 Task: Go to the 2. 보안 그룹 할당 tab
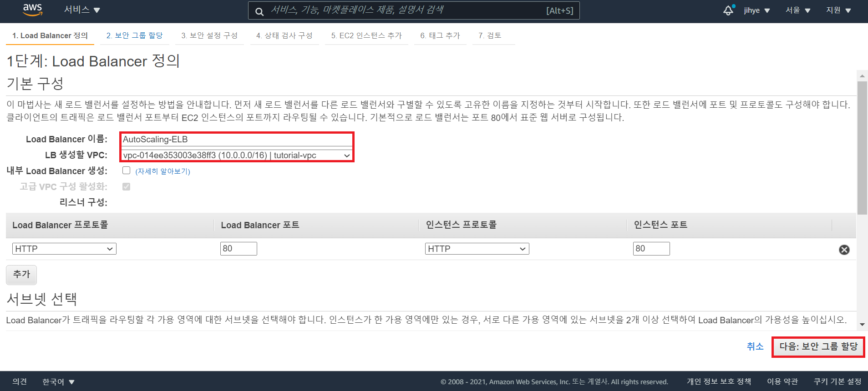(x=135, y=35)
